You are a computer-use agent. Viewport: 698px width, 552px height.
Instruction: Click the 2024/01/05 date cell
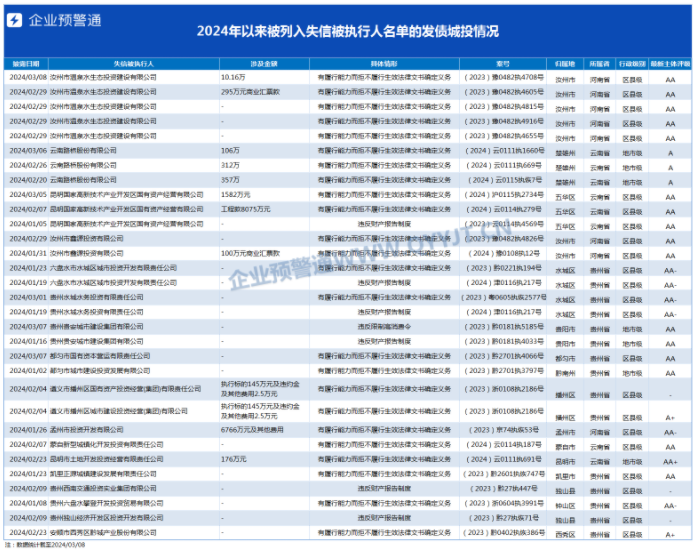click(28, 224)
